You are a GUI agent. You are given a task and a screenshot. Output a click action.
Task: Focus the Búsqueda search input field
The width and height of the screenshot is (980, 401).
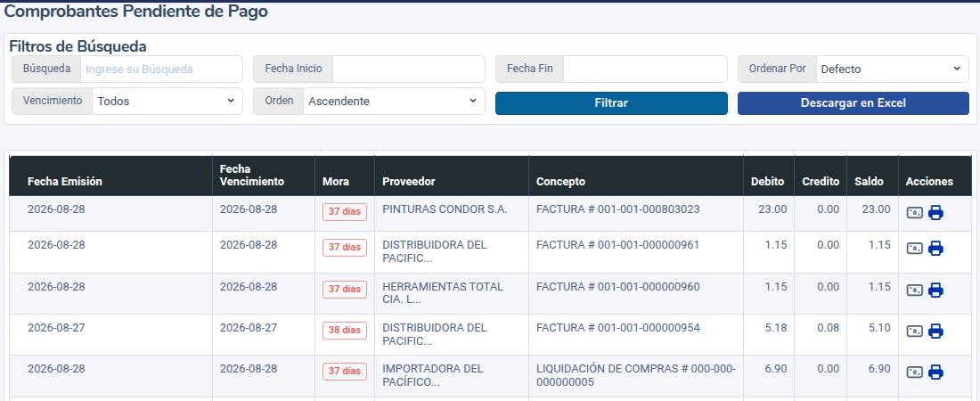tap(161, 69)
